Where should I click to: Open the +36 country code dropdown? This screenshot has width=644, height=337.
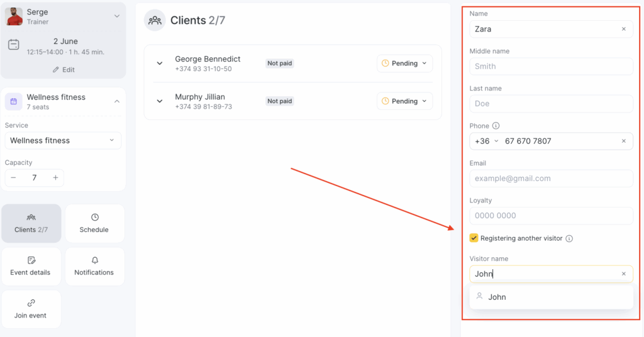(x=487, y=141)
